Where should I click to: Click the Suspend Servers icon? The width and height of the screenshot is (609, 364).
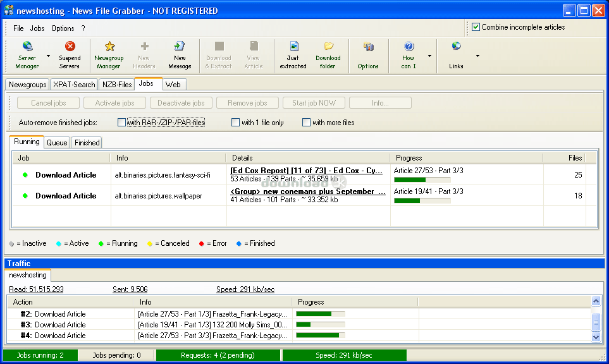coord(70,47)
